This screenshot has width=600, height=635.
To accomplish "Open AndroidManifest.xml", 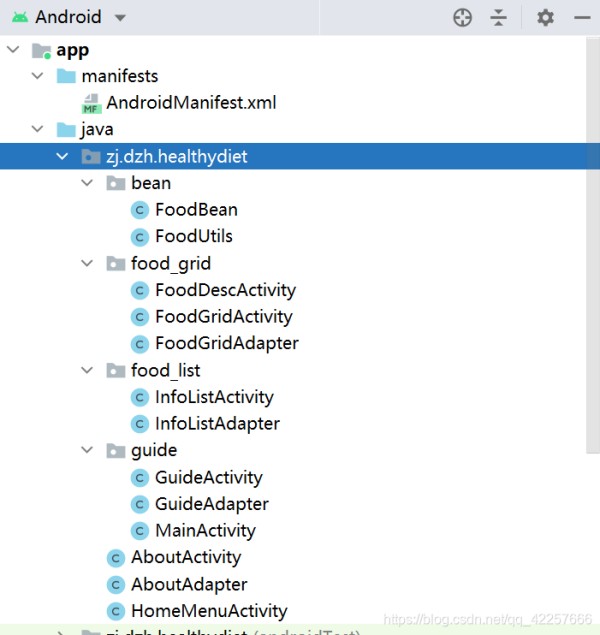I will 191,102.
